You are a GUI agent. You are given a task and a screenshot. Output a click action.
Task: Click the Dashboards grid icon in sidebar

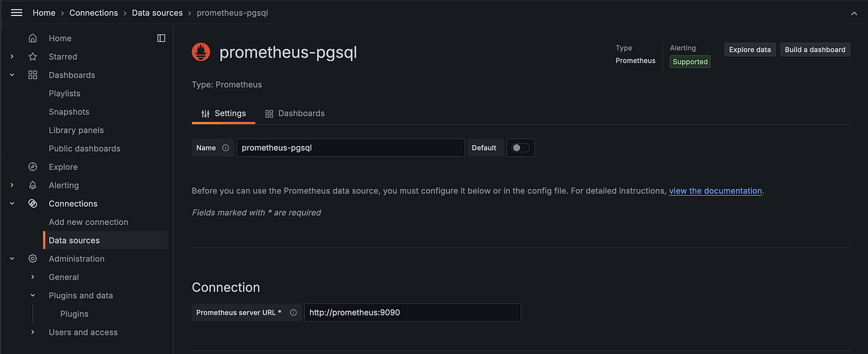(x=33, y=75)
